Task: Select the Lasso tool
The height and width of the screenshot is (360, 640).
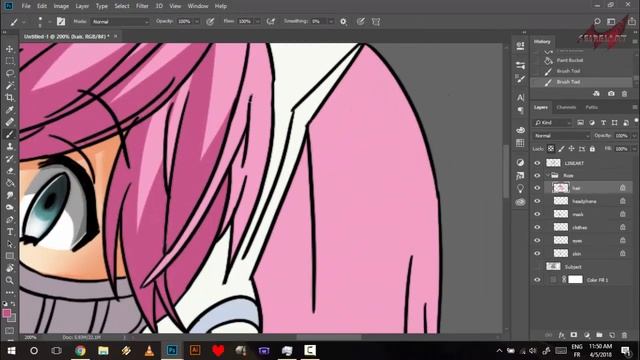Action: pyautogui.click(x=10, y=73)
